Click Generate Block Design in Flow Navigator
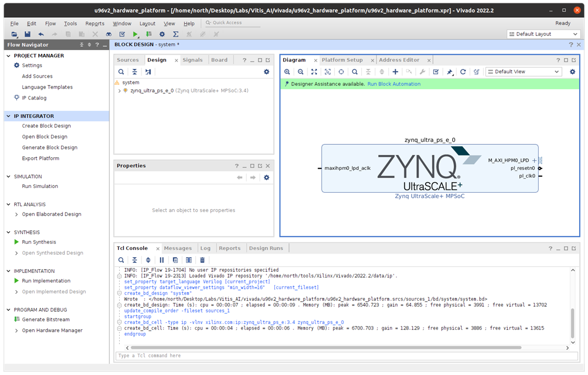Image resolution: width=588 pixels, height=375 pixels. [x=49, y=147]
